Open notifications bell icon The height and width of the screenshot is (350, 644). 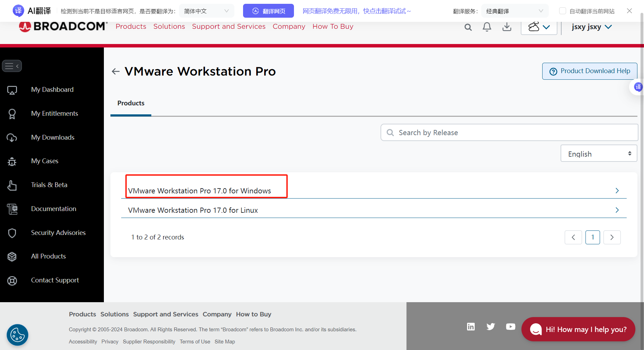coord(487,27)
